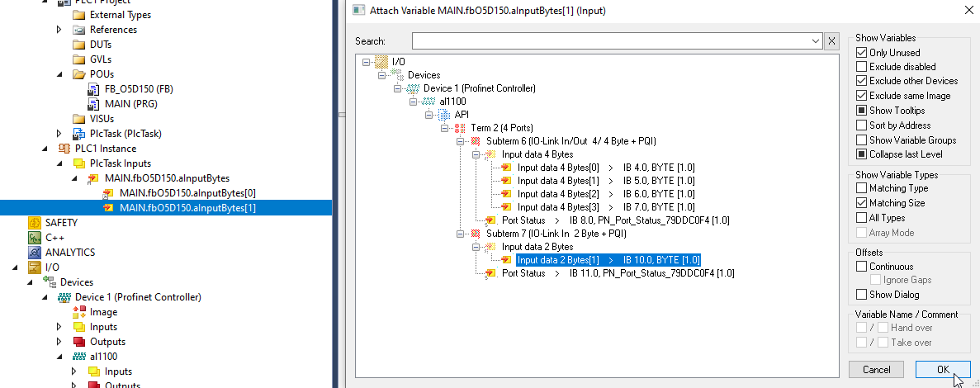Click the FB_O5D150 (FB) file icon
The height and width of the screenshot is (388, 980).
point(94,88)
